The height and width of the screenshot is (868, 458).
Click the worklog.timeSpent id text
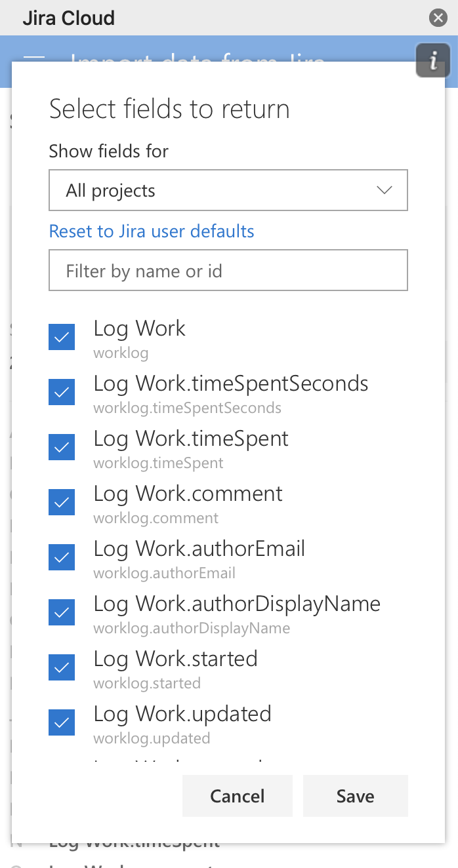coord(158,464)
